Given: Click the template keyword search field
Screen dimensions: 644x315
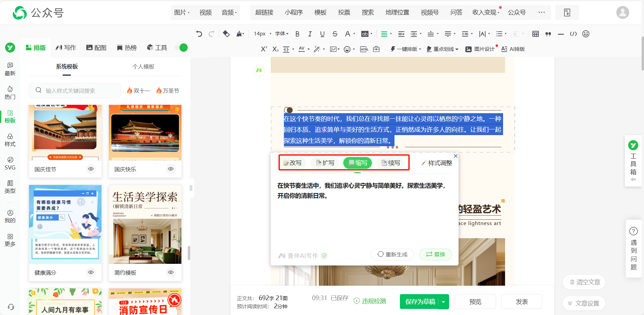Looking at the screenshot, I should click(75, 91).
